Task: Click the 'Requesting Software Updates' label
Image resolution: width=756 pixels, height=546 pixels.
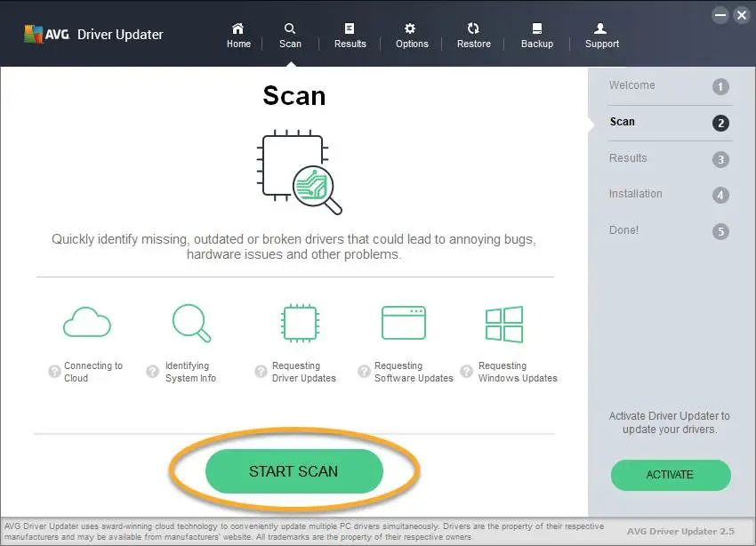Action: [414, 372]
